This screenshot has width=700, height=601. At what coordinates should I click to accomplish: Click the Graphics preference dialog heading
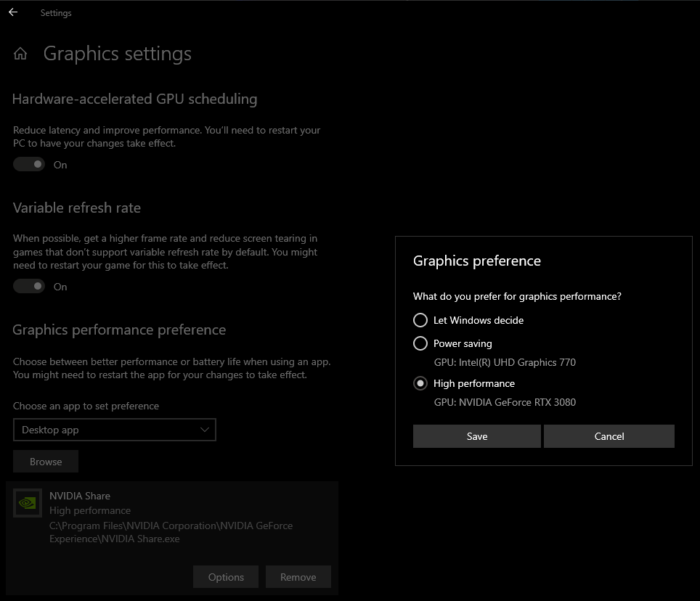[477, 261]
